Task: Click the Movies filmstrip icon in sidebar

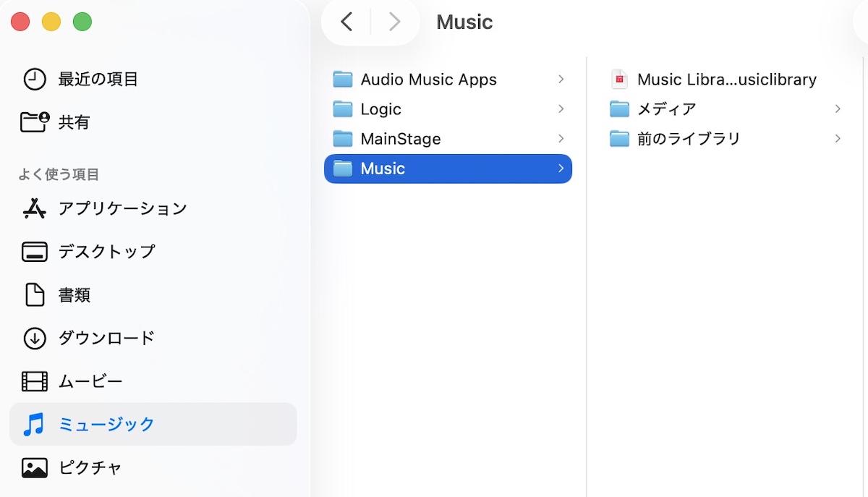Action: [x=35, y=381]
